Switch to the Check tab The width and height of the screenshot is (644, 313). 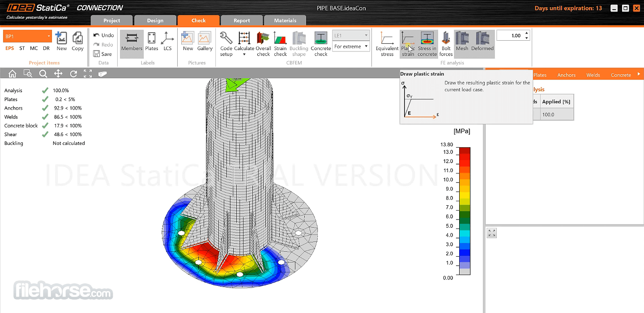199,20
